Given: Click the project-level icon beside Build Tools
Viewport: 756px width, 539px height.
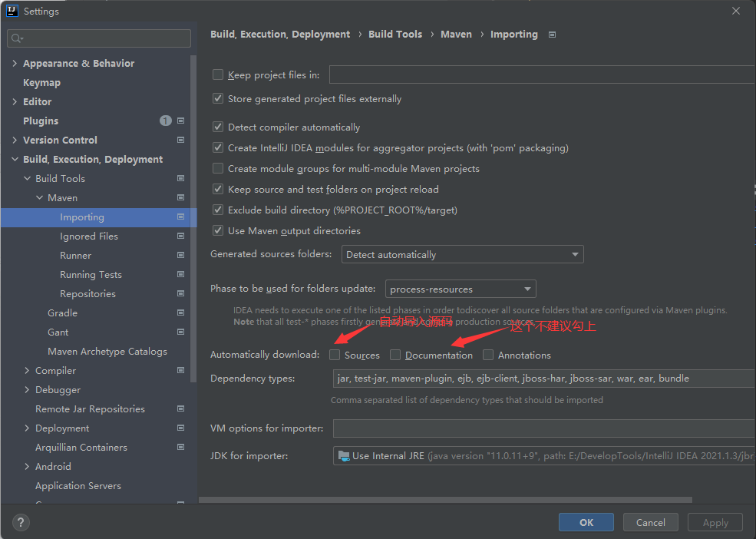Looking at the screenshot, I should pos(181,179).
